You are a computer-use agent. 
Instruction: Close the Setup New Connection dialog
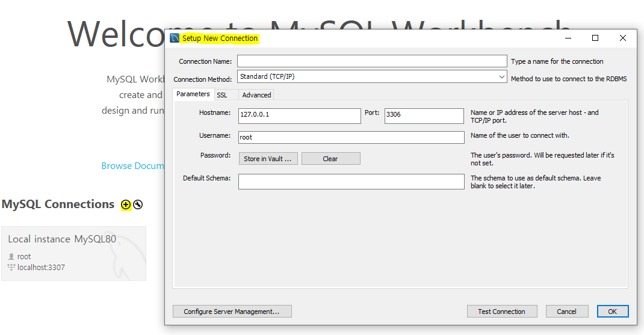pos(623,38)
